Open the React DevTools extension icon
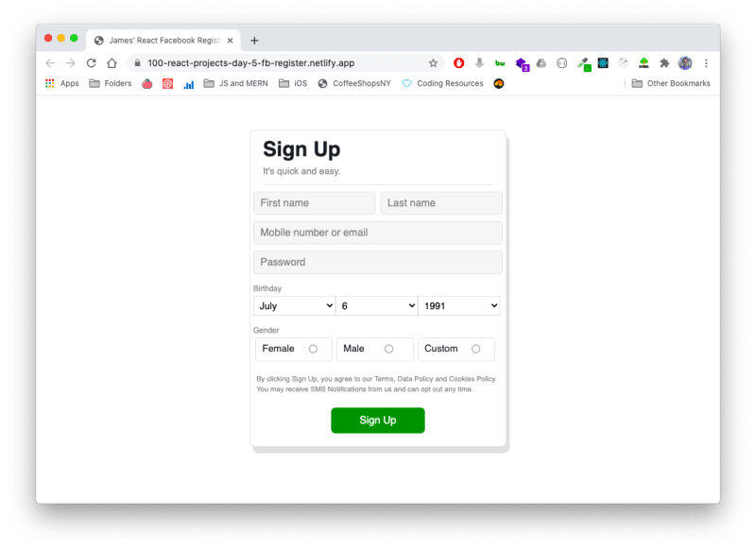Screen dimensions: 756x551 pos(603,63)
